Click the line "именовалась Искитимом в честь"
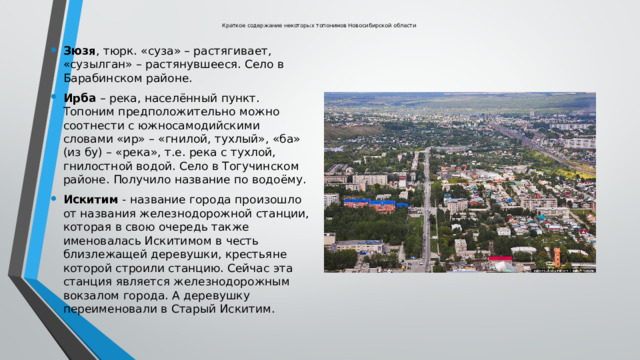This screenshot has height=360, width=640. [160, 241]
